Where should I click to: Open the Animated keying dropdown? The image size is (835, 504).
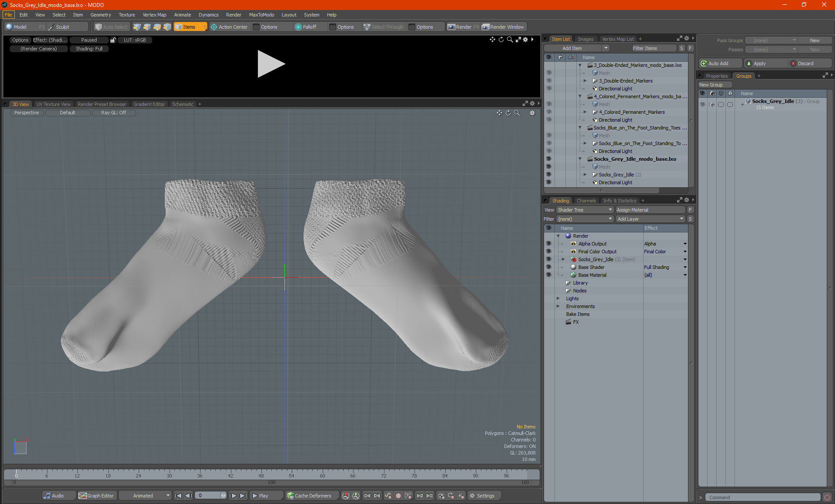pos(146,496)
